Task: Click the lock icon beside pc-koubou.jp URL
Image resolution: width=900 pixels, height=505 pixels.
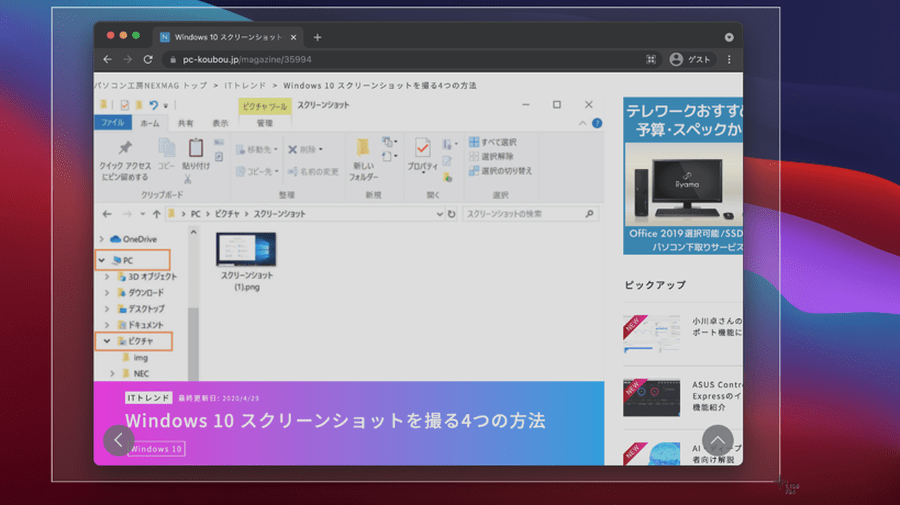Action: tap(173, 60)
